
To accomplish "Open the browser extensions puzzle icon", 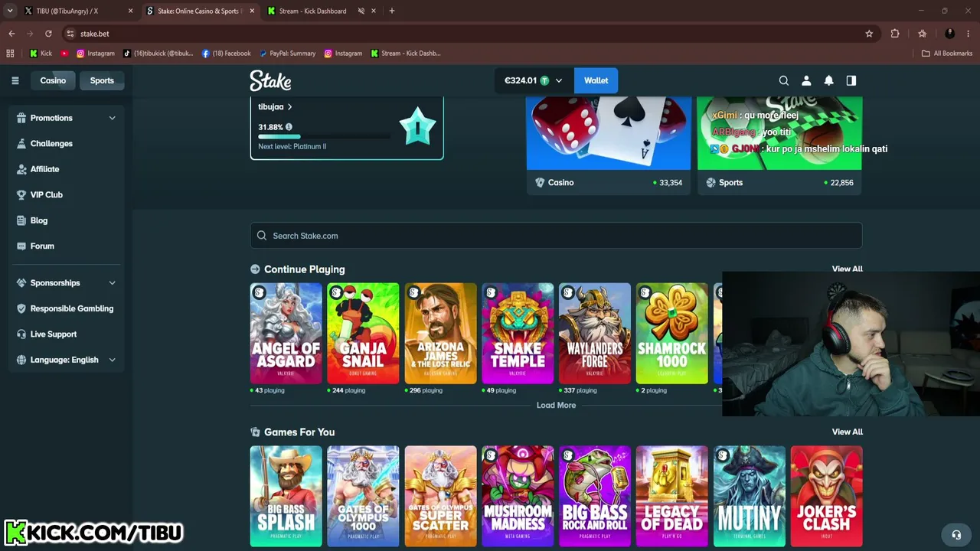I will point(895,34).
